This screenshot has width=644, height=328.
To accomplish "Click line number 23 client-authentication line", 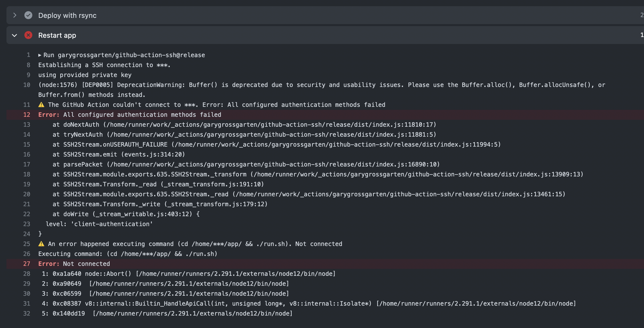I will [x=27, y=224].
